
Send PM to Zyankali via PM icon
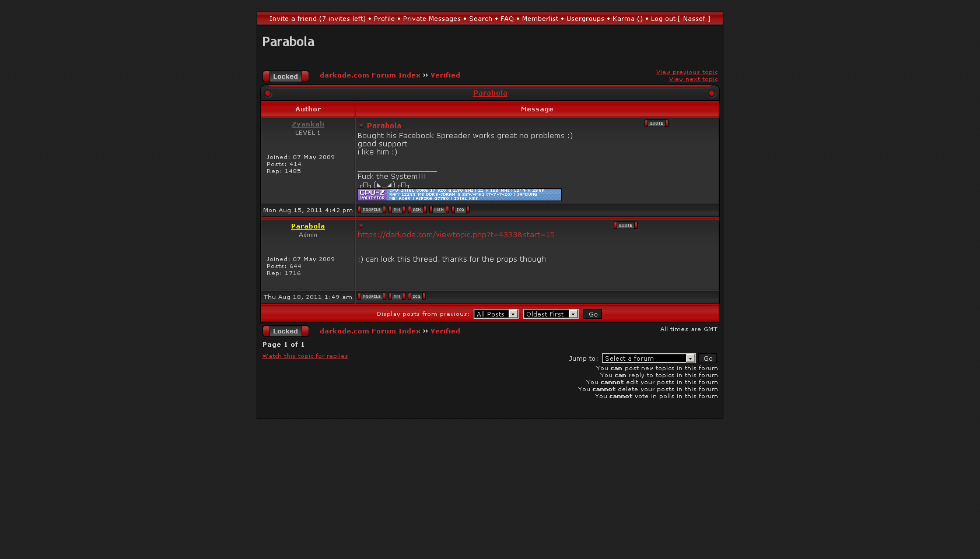[397, 210]
